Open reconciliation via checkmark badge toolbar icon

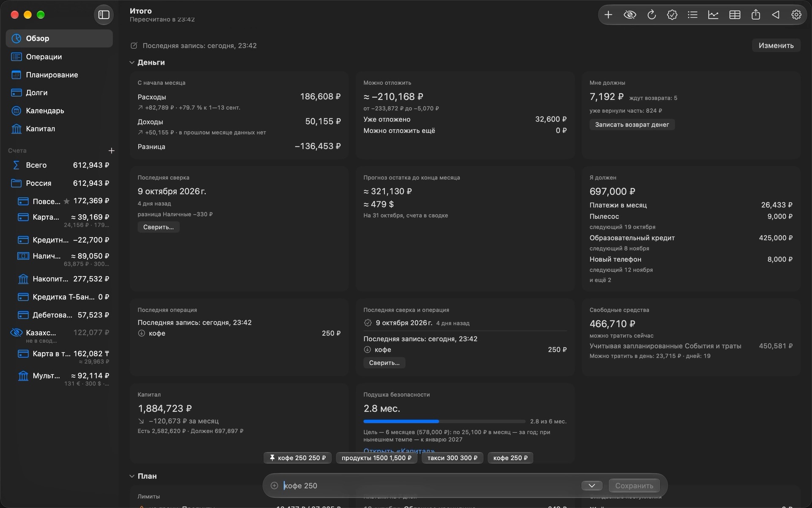coord(672,15)
